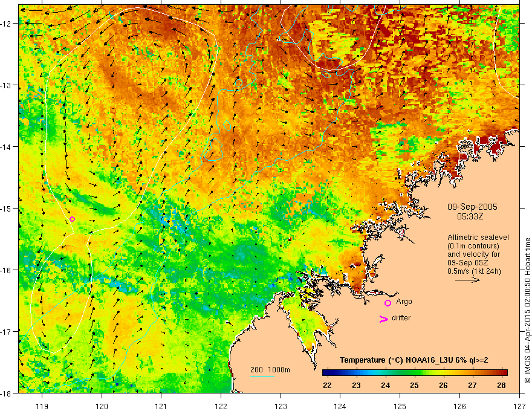This screenshot has height=411, width=532.
Task: Select the date text 09-Sep-2005
Action: point(472,207)
